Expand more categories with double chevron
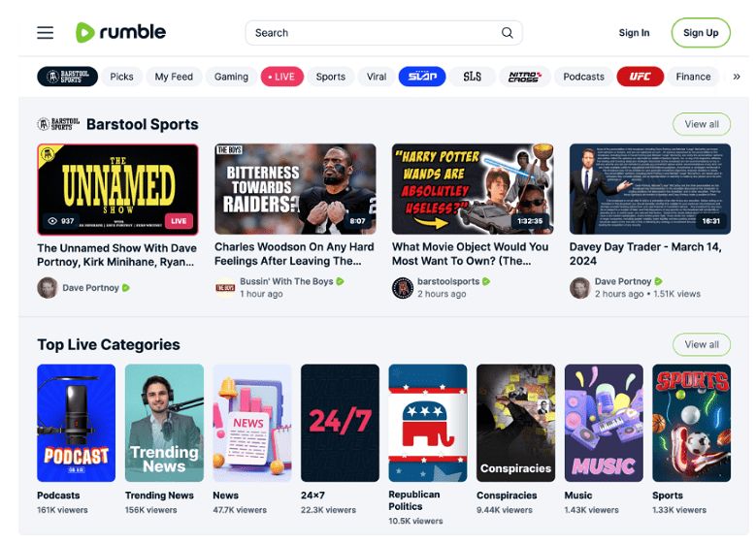756x544 pixels. point(737,77)
